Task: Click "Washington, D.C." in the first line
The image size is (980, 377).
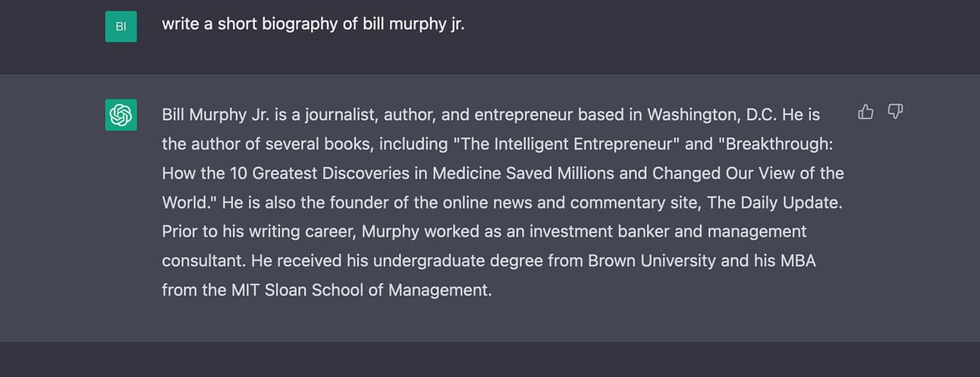Action: coord(712,115)
